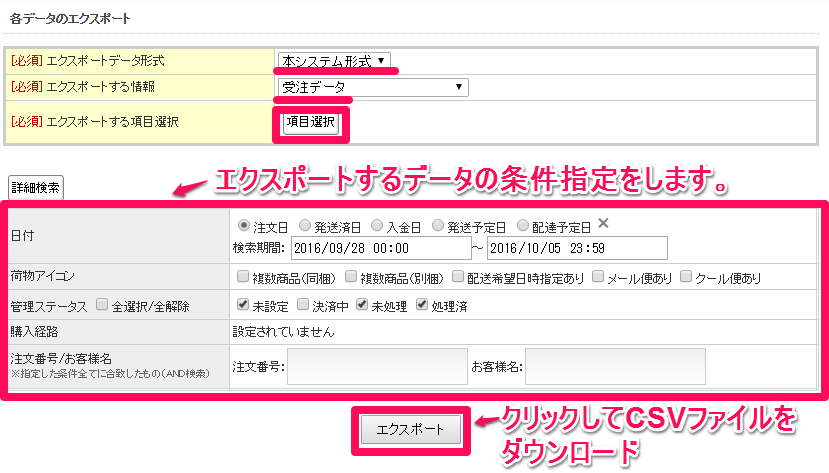Check 配送希望日時指定あり checkbox
The image size is (829, 473).
pyautogui.click(x=458, y=276)
